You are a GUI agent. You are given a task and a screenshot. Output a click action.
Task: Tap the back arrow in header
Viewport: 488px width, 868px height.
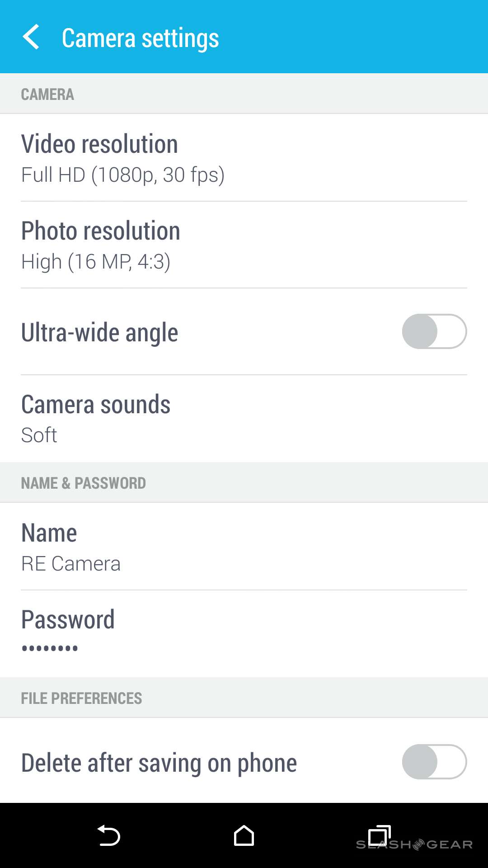31,37
